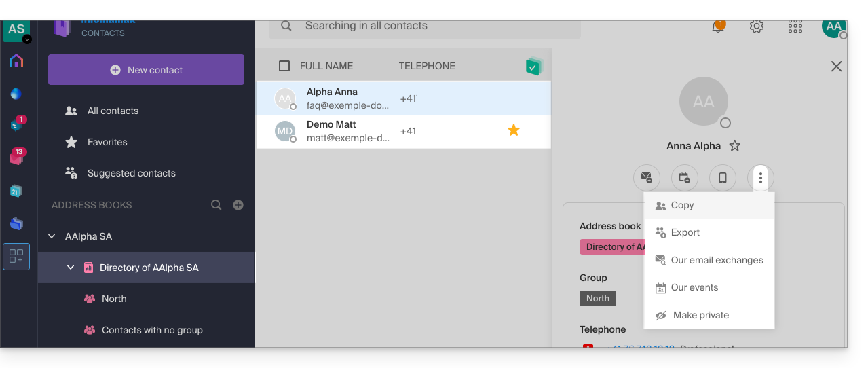Unfavorite Demo Matt using the yellow star
This screenshot has width=868, height=368.
tap(514, 130)
